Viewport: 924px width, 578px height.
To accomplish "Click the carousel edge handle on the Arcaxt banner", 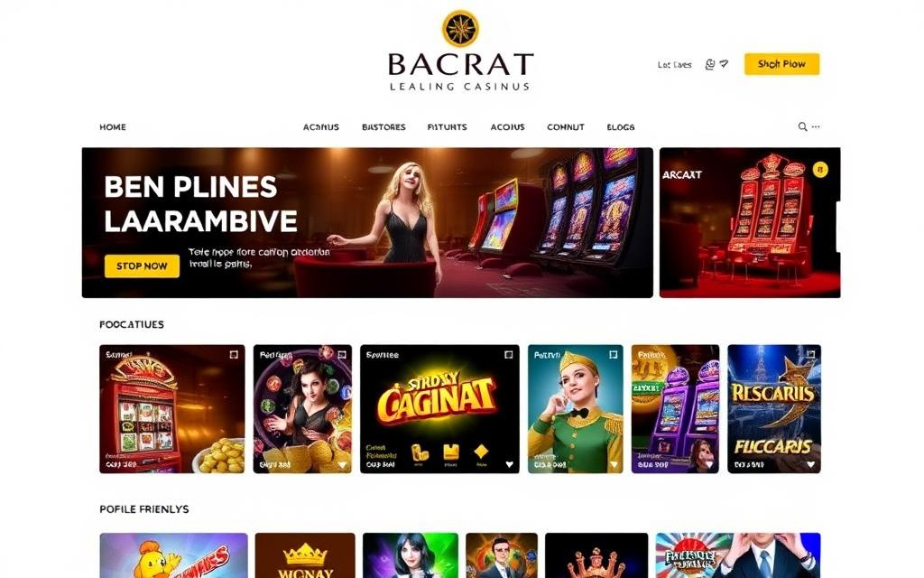I will pos(838,227).
